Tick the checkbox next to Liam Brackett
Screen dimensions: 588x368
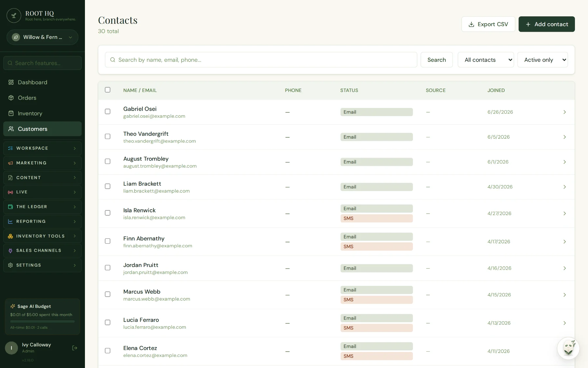tap(107, 186)
